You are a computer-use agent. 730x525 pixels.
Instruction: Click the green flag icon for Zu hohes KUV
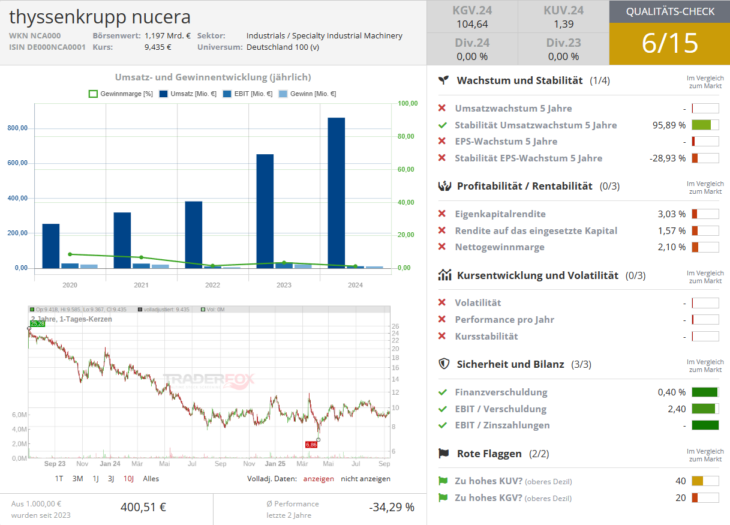(x=443, y=481)
